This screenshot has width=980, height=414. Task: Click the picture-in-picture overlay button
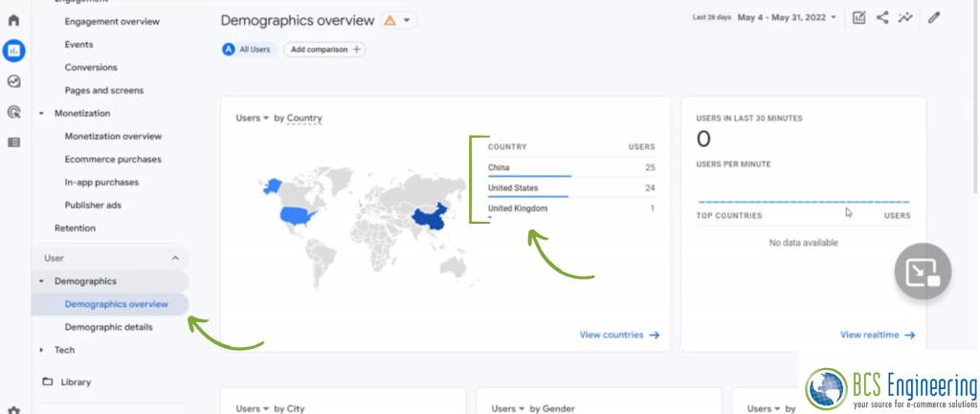pos(924,271)
